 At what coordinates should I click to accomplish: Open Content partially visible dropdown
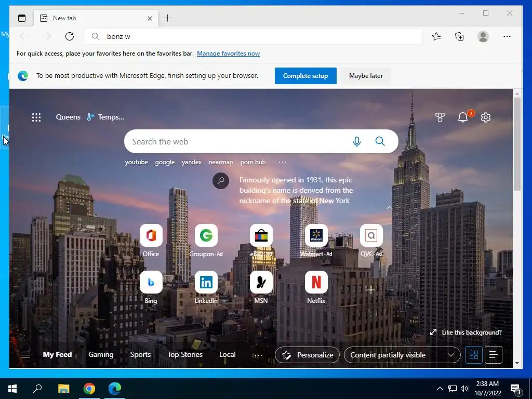(x=402, y=355)
